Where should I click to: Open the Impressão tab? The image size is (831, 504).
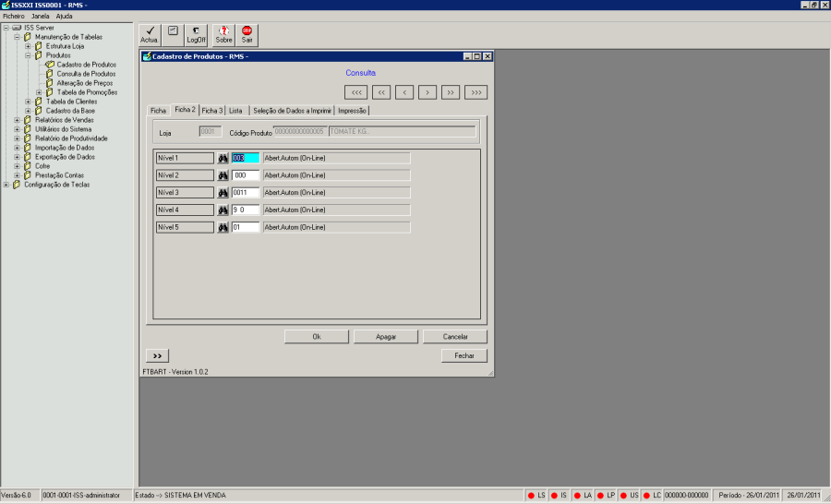tap(352, 110)
